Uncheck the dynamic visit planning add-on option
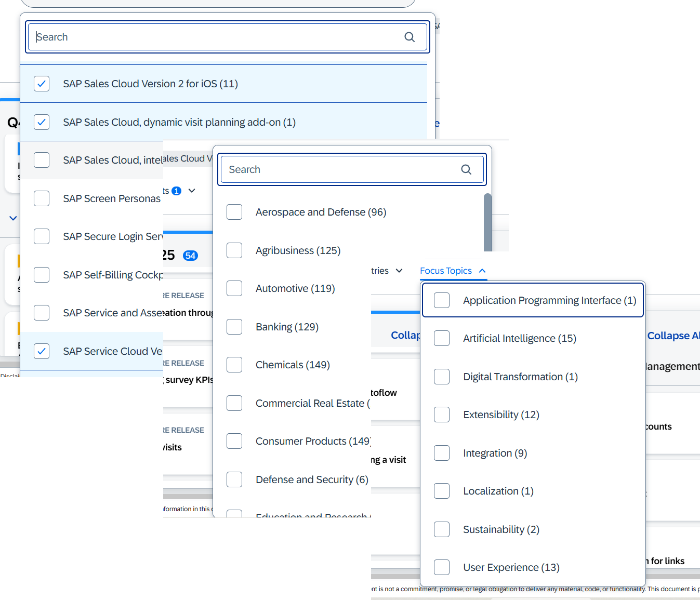Screen dimensions: 700x600 (x=42, y=122)
